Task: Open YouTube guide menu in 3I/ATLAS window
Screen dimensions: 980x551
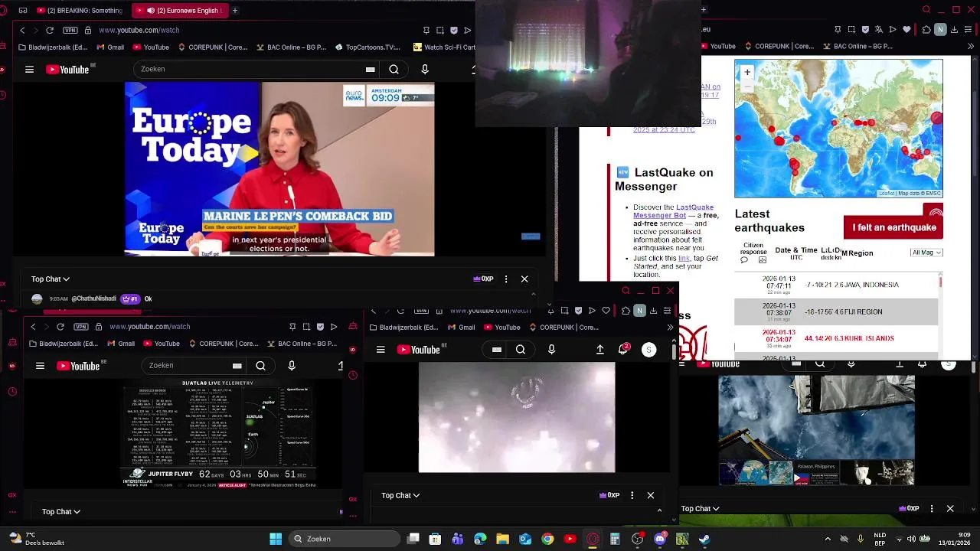Action: point(40,366)
